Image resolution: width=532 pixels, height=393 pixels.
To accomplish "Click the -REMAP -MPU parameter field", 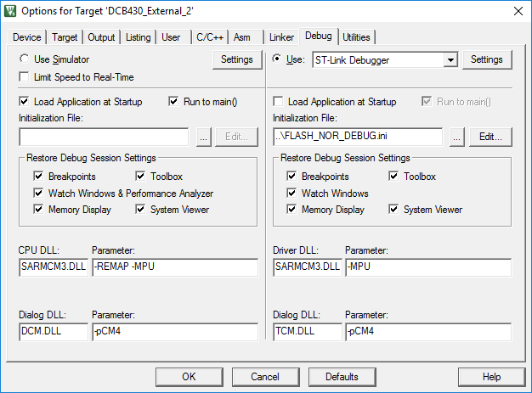I will (x=175, y=267).
